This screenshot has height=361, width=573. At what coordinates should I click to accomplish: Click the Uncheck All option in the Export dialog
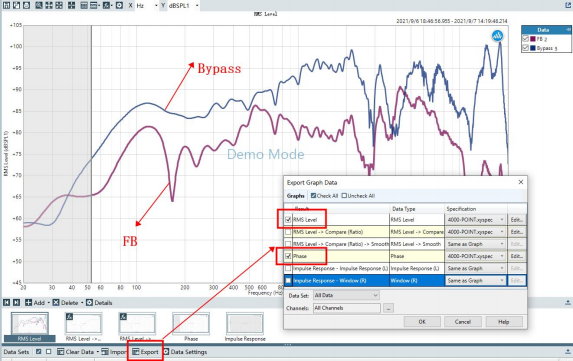coord(358,196)
